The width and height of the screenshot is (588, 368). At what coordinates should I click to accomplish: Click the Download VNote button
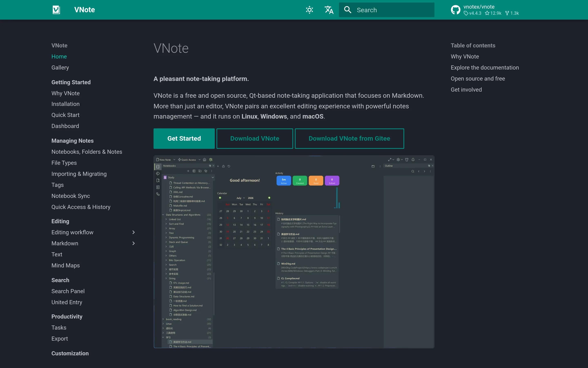pos(255,138)
